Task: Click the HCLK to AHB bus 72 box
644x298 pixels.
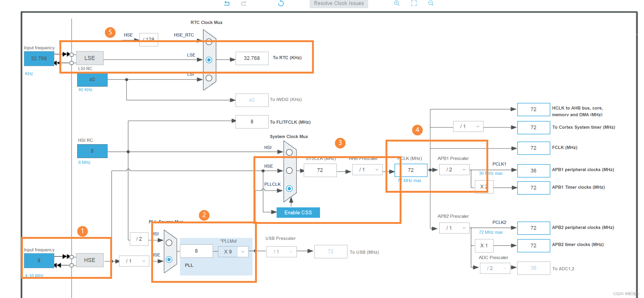Action: (534, 110)
